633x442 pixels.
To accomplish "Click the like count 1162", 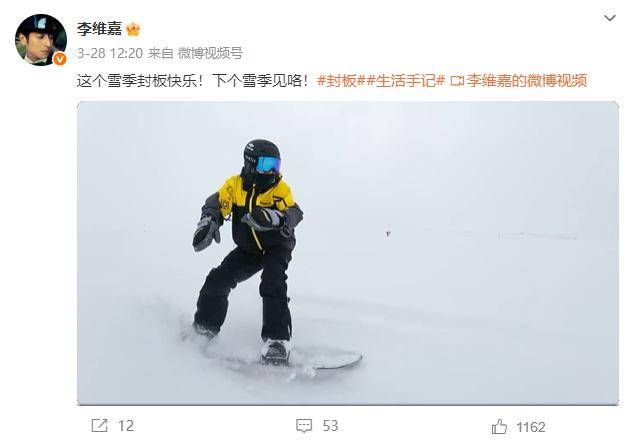I will click(530, 427).
